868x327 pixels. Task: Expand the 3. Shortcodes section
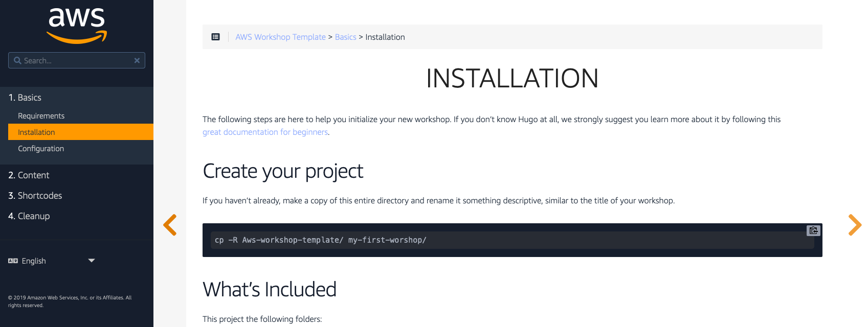click(x=35, y=196)
